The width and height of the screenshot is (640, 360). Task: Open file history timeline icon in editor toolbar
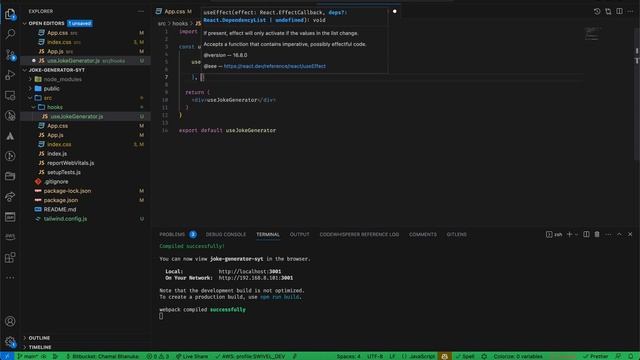tap(597, 11)
